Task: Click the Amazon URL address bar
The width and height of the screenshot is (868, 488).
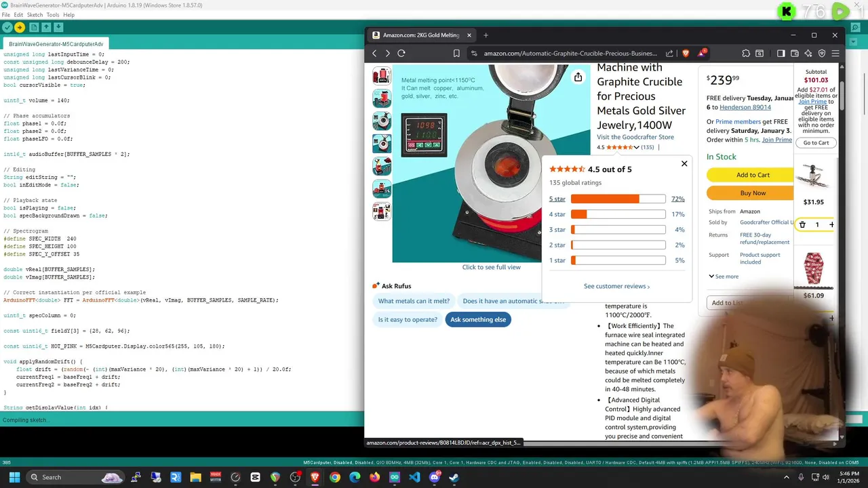Action: click(570, 54)
